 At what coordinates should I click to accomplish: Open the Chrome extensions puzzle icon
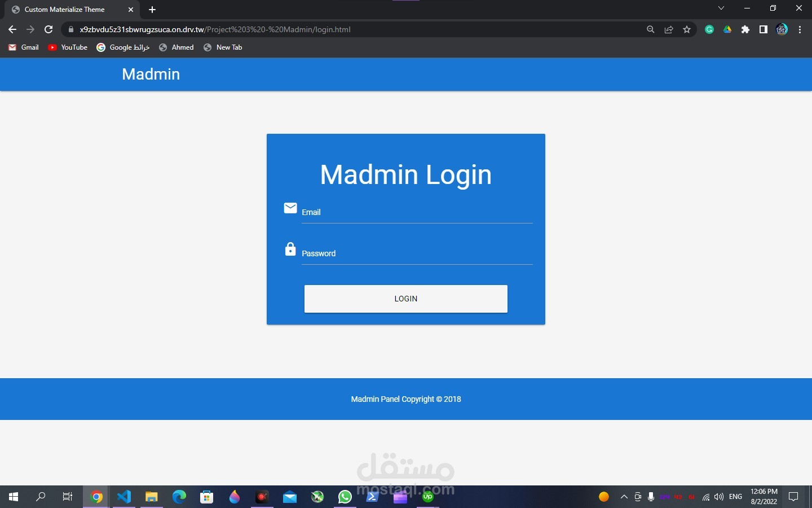pyautogui.click(x=745, y=29)
